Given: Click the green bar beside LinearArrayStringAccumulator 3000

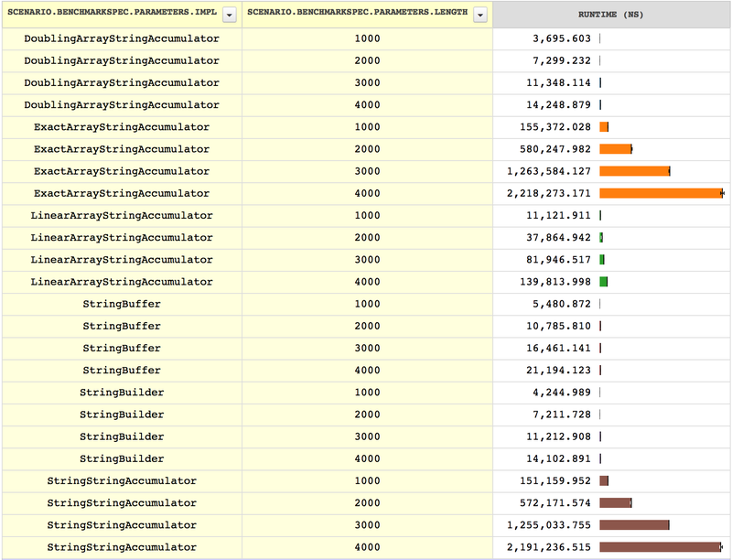Looking at the screenshot, I should (603, 259).
